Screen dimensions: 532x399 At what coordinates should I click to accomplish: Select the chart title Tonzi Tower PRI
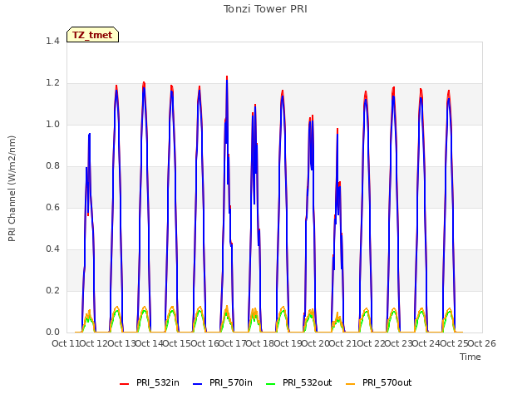(x=265, y=9)
